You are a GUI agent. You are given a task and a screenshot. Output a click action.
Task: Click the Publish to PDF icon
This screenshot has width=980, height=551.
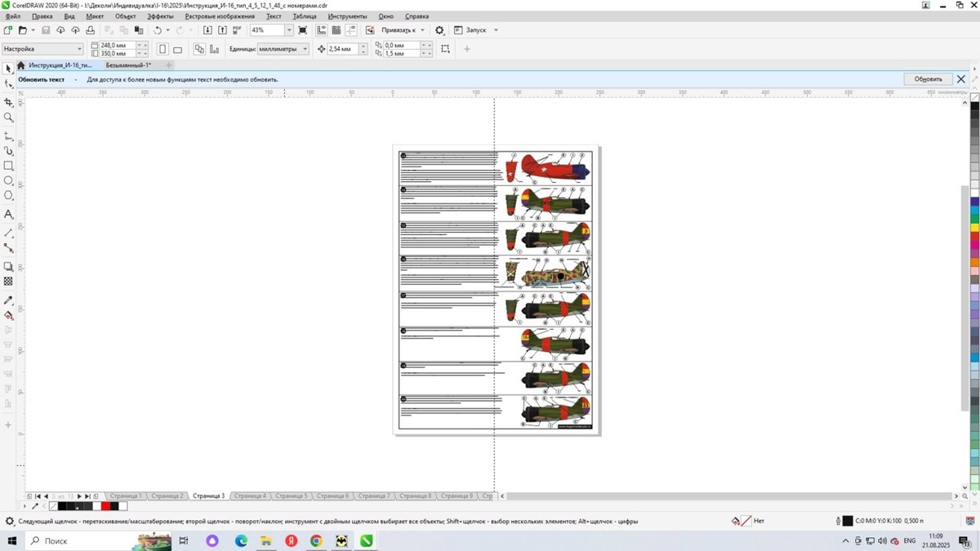[x=238, y=30]
